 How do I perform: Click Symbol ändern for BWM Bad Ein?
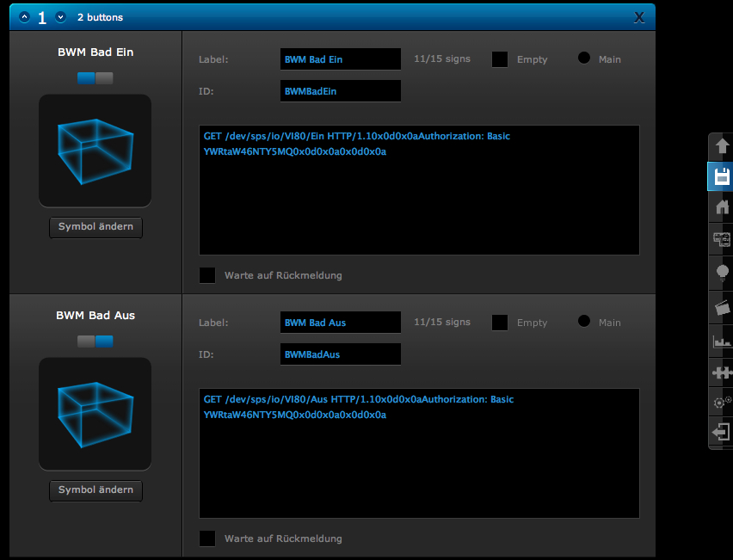coord(95,227)
